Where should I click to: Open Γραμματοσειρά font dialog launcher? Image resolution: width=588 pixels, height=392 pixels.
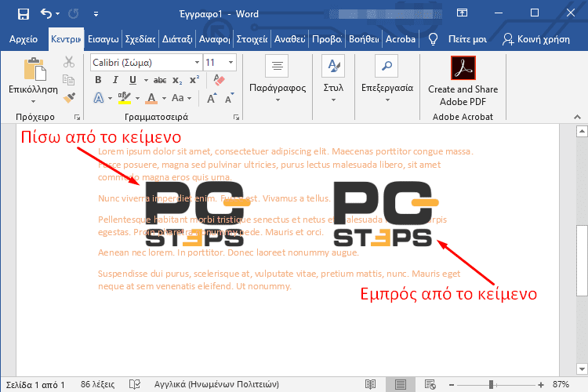click(x=236, y=118)
